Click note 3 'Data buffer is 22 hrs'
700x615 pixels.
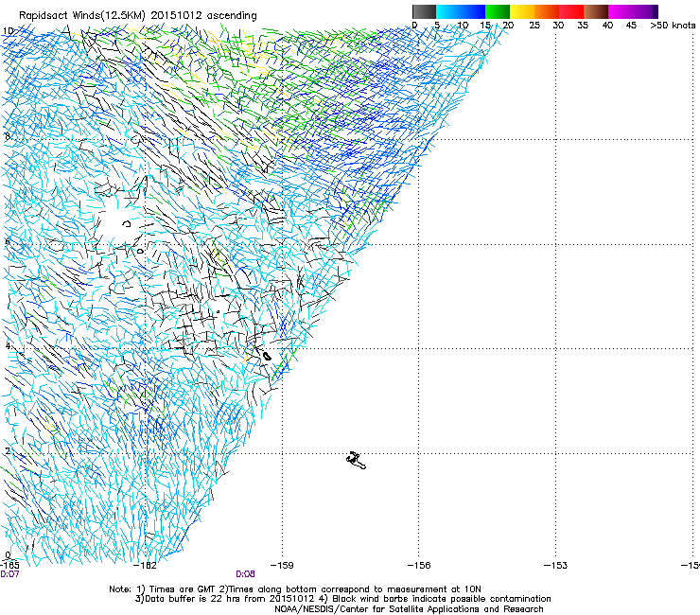[x=224, y=599]
